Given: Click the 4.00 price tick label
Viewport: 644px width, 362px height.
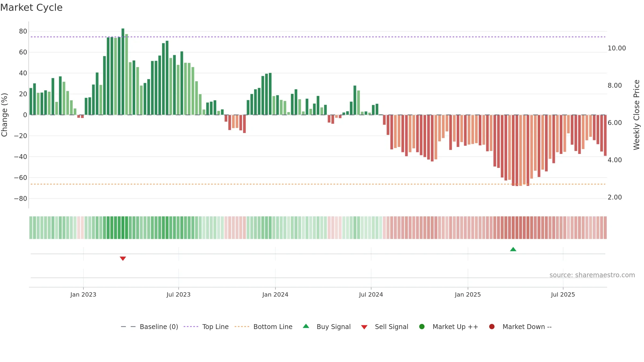Looking at the screenshot, I should click(614, 160).
